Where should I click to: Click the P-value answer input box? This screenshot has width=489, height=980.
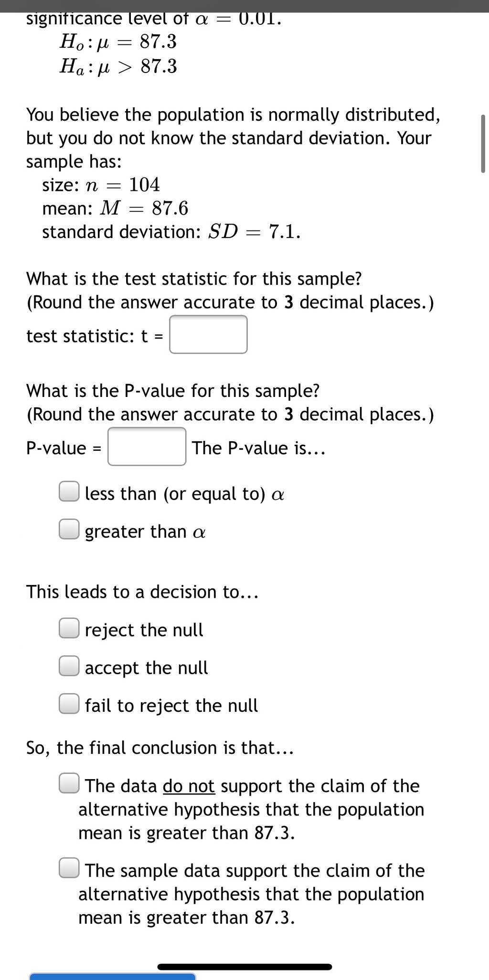pos(147,447)
